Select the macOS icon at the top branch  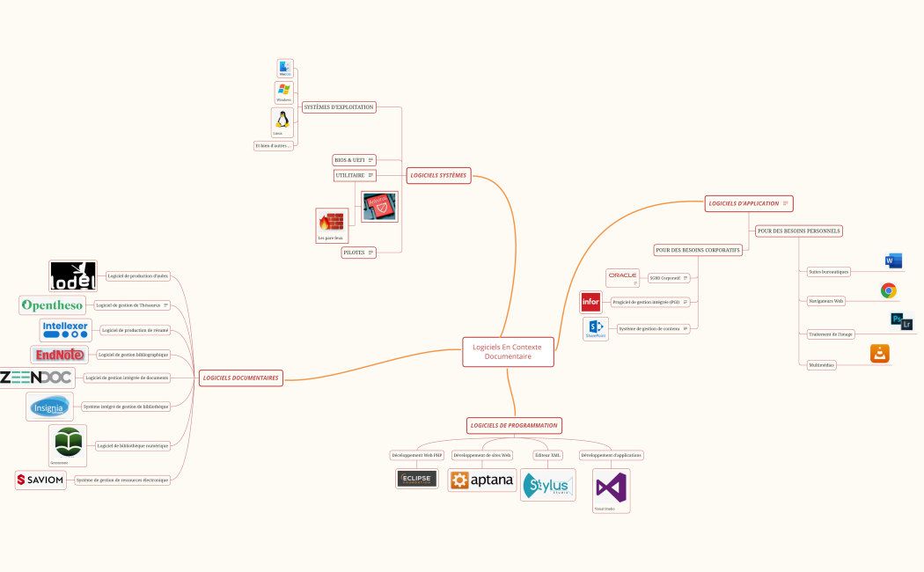(x=283, y=64)
